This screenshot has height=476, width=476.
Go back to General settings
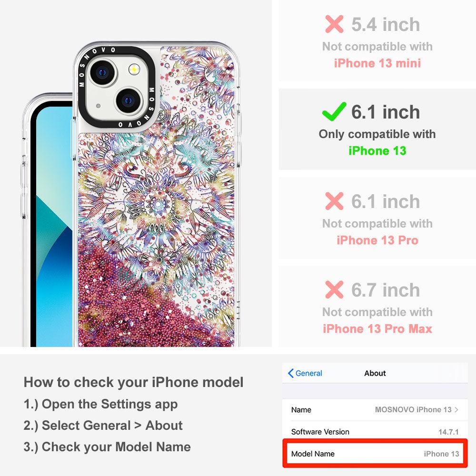[x=305, y=373]
